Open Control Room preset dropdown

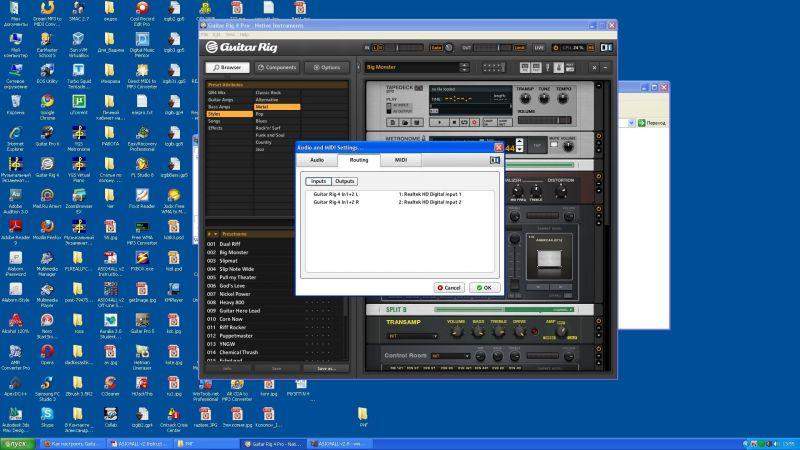point(451,356)
